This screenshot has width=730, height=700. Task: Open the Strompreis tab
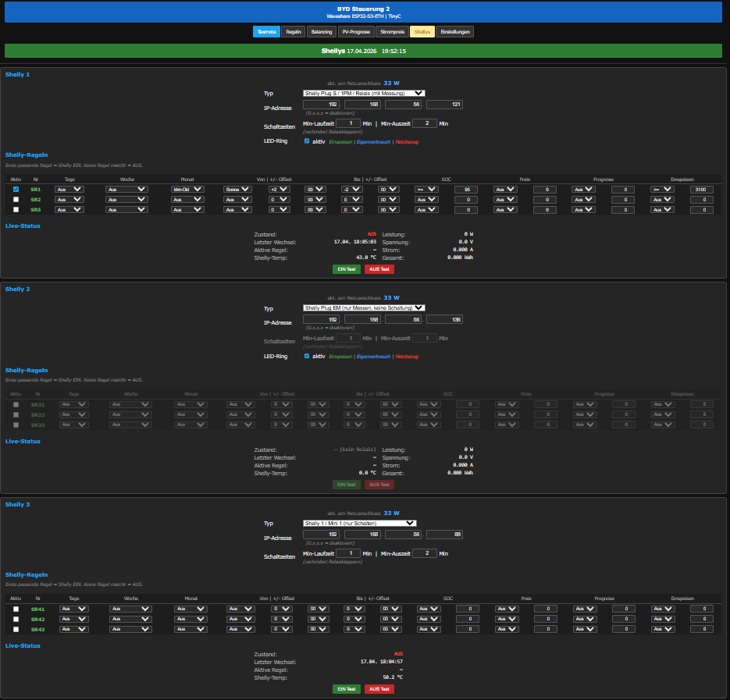(x=391, y=32)
